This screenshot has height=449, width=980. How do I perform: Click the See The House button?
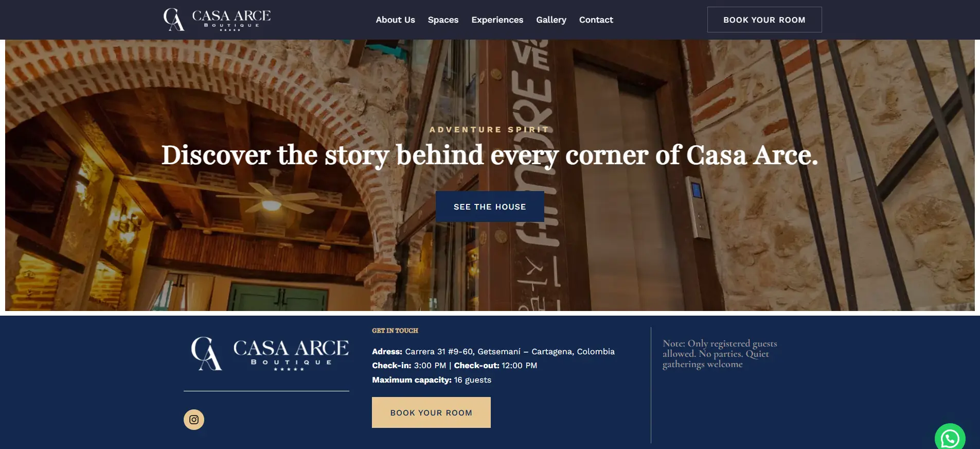[x=490, y=206]
